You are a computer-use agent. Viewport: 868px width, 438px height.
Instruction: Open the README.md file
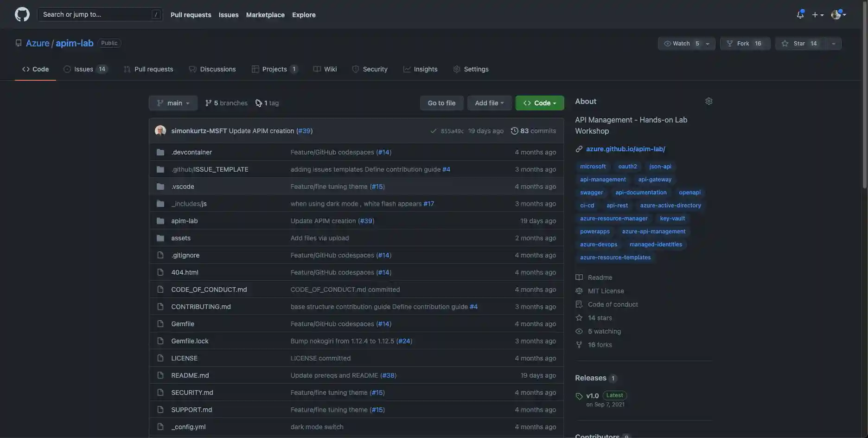190,375
